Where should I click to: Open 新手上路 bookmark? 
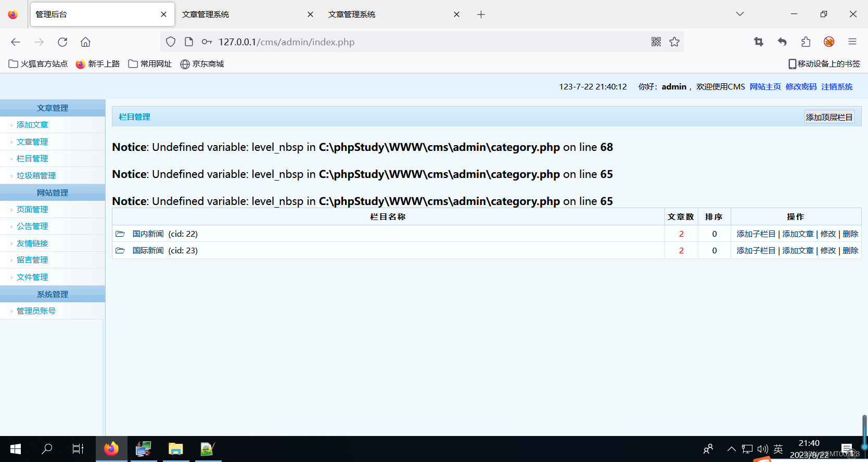point(98,64)
